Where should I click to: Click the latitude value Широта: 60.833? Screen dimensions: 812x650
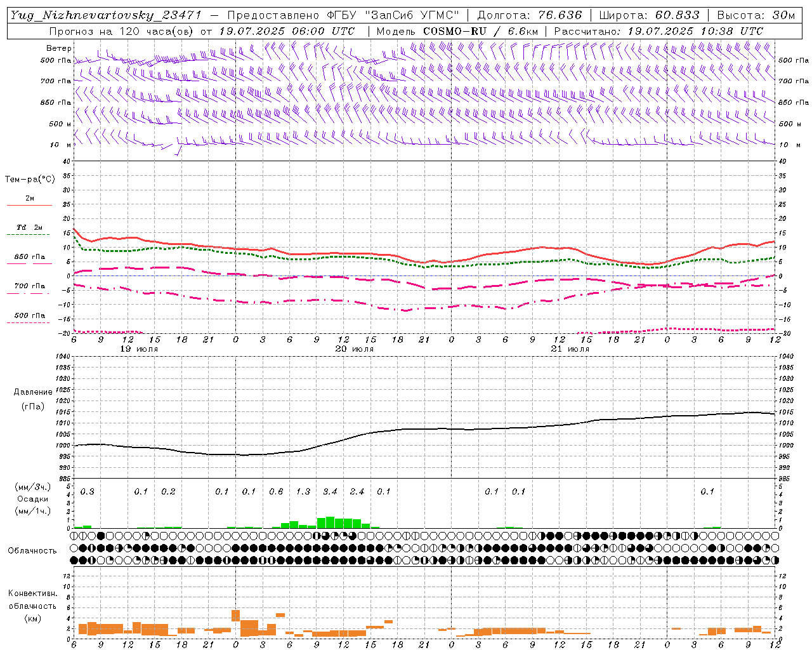coord(649,15)
